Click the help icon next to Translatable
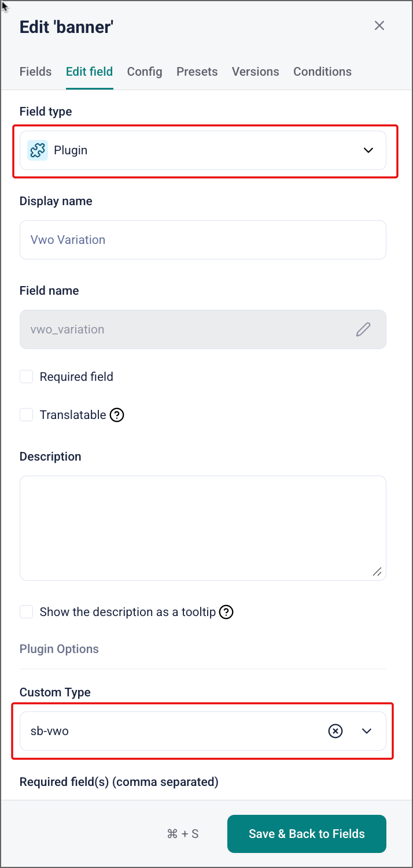 117,415
